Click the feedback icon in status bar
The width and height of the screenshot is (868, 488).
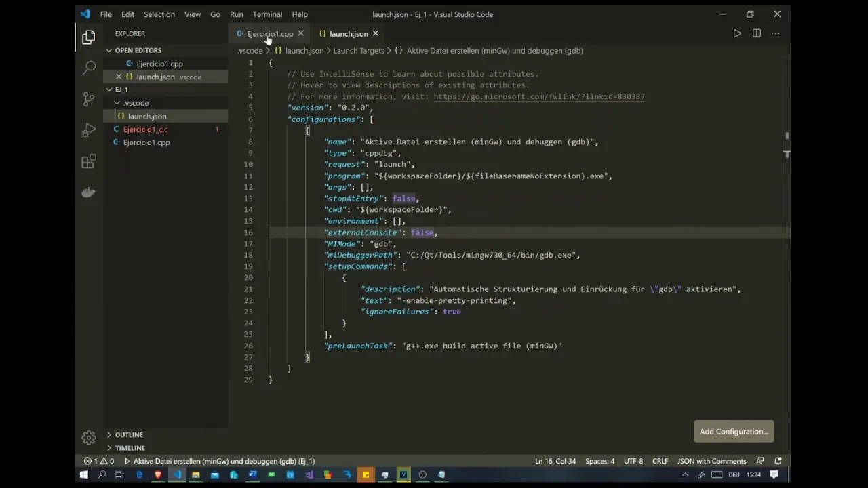[760, 461]
